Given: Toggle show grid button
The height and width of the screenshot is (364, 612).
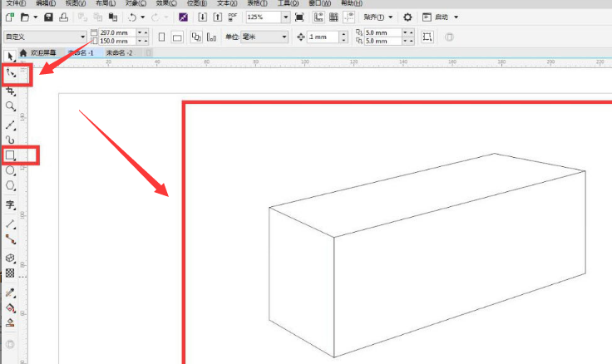Looking at the screenshot, I should pyautogui.click(x=333, y=17).
